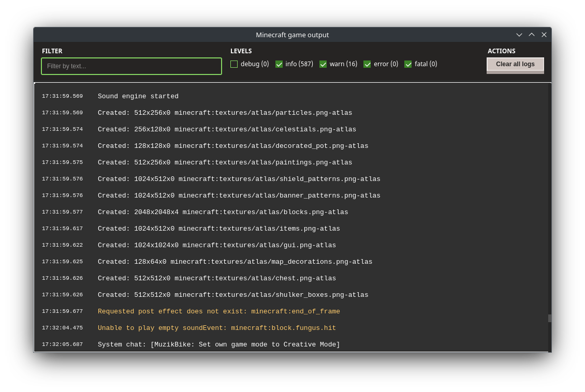
Task: Select the banner_patterns.png-atlas log entry
Action: click(239, 195)
